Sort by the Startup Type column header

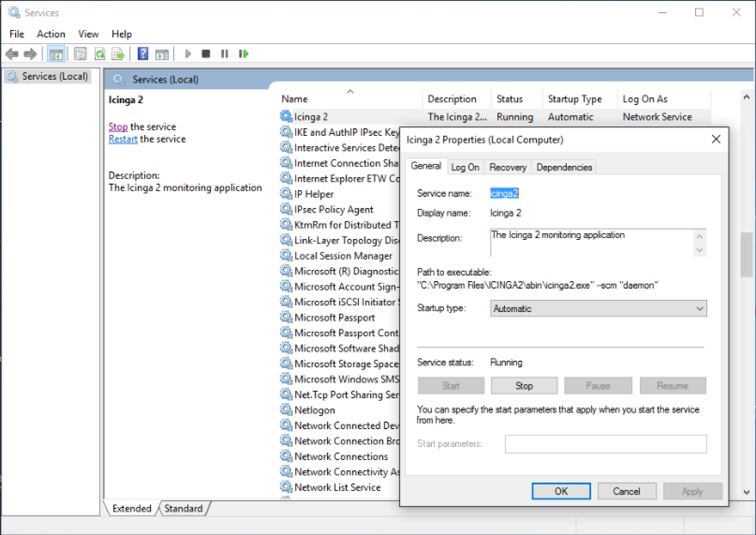point(580,99)
